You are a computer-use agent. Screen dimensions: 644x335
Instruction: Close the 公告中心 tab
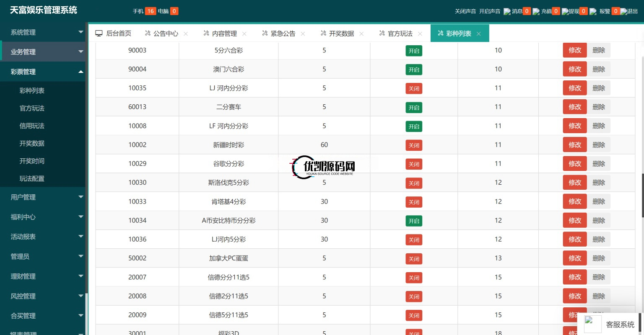pyautogui.click(x=186, y=34)
